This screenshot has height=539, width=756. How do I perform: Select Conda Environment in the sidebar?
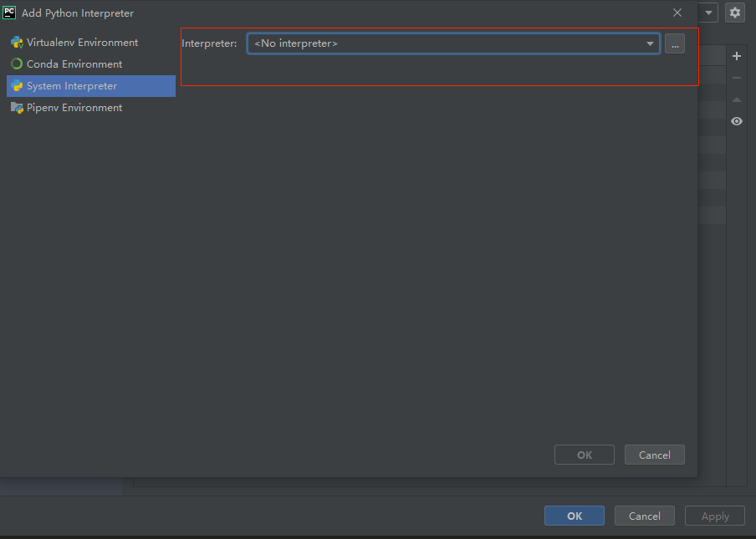coord(91,64)
